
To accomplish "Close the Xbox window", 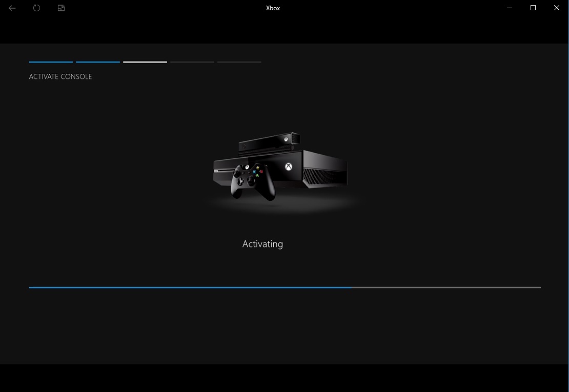I will pos(557,8).
